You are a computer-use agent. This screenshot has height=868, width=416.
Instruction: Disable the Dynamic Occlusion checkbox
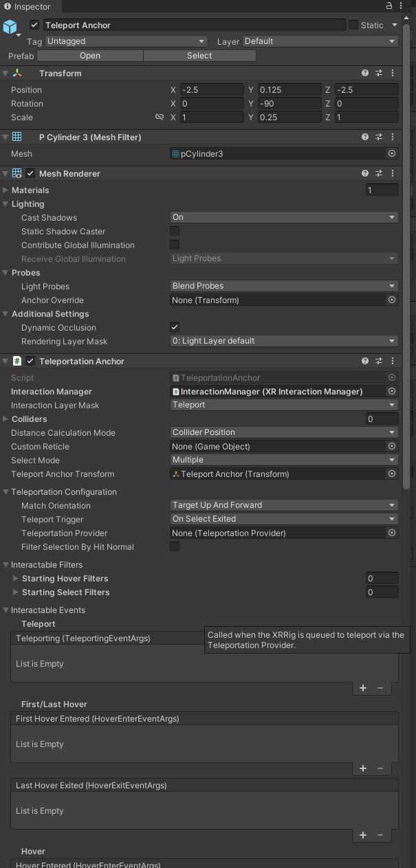click(x=174, y=327)
